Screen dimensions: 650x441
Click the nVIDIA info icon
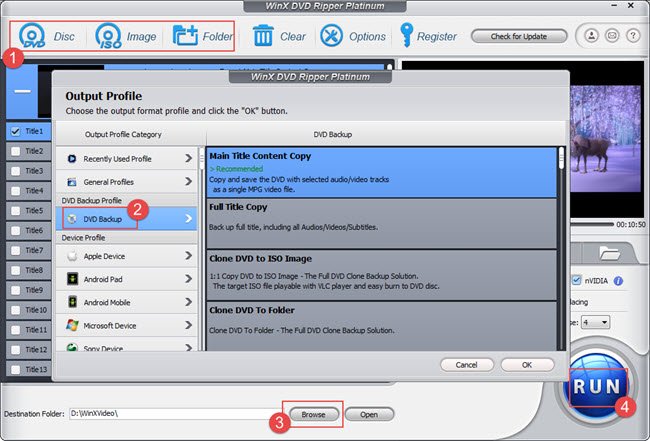click(618, 281)
